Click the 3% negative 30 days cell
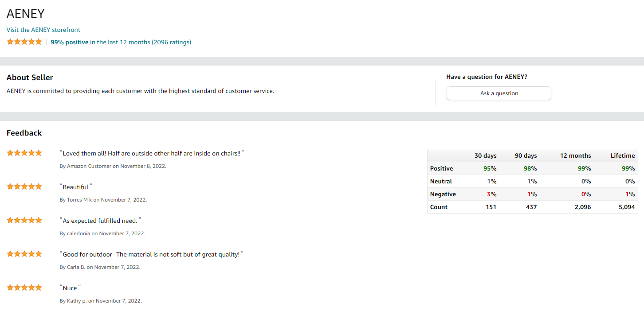Image resolution: width=644 pixels, height=311 pixels. pos(492,194)
